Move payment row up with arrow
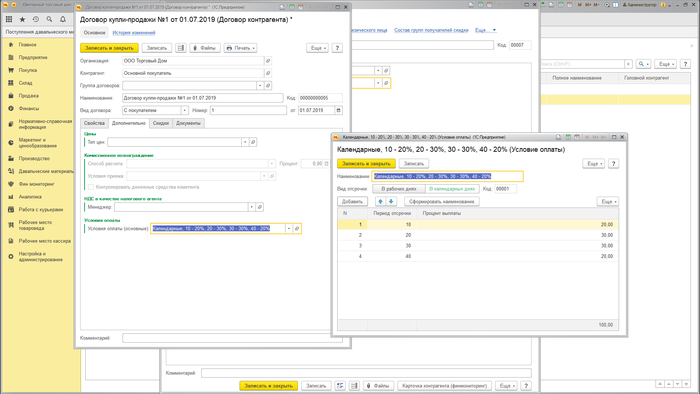This screenshot has height=394, width=700. click(x=380, y=202)
